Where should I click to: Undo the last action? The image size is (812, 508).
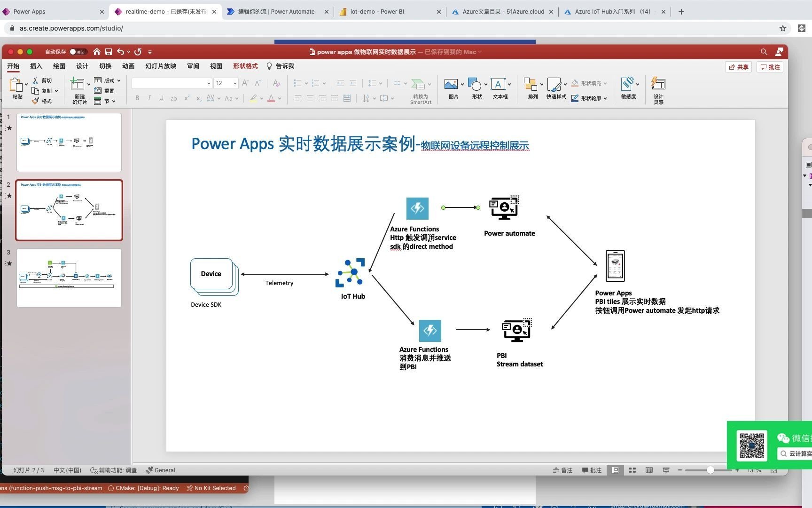tap(121, 52)
